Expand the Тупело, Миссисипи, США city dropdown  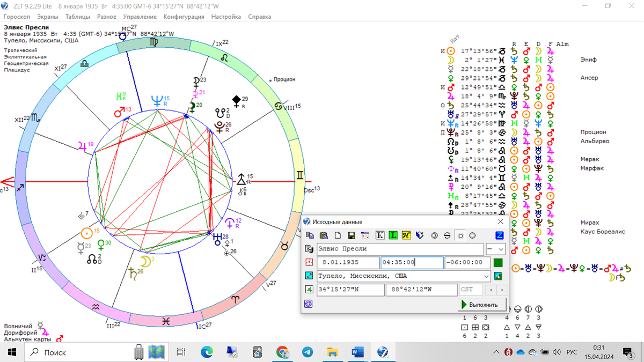click(x=486, y=276)
